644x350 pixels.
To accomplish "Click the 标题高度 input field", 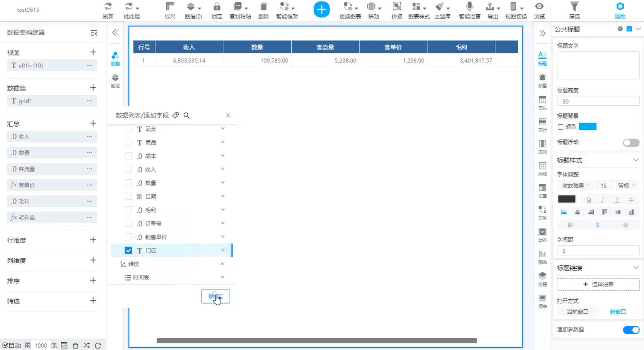I will click(x=598, y=101).
